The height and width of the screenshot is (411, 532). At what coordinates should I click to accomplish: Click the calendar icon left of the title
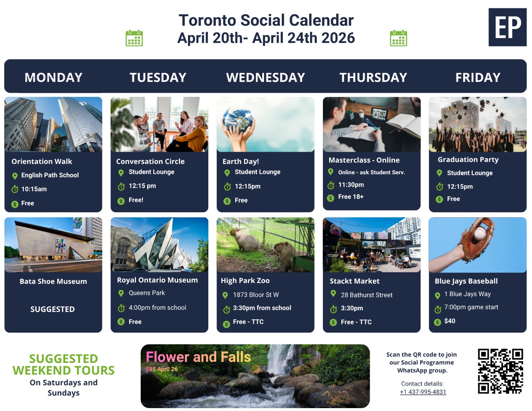click(134, 38)
